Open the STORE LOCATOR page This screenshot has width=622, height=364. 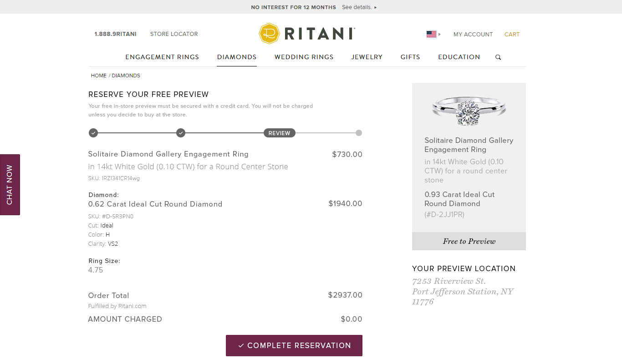click(x=174, y=34)
